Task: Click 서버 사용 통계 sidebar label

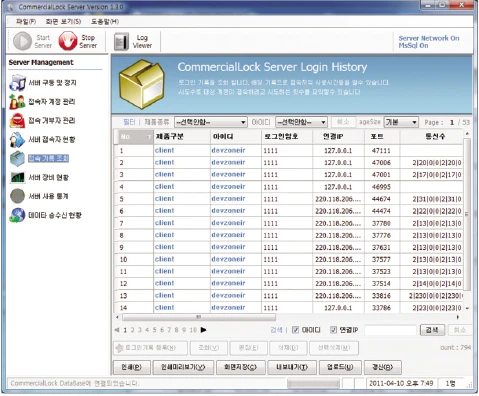Action: click(x=48, y=196)
